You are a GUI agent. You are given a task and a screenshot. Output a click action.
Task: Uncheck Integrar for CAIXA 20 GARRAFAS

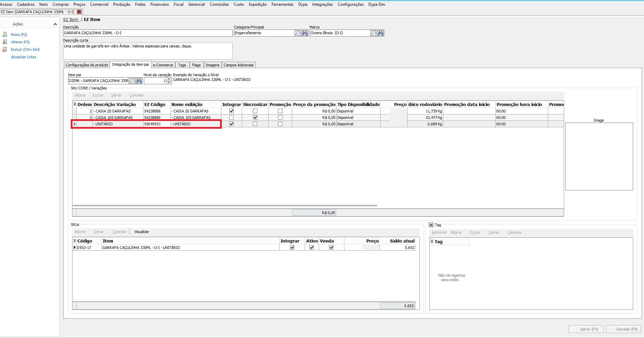(232, 111)
